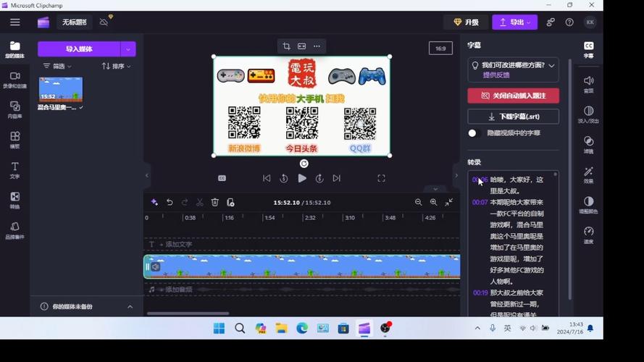Zoom out the timeline
This screenshot has width=644, height=362.
[x=418, y=202]
